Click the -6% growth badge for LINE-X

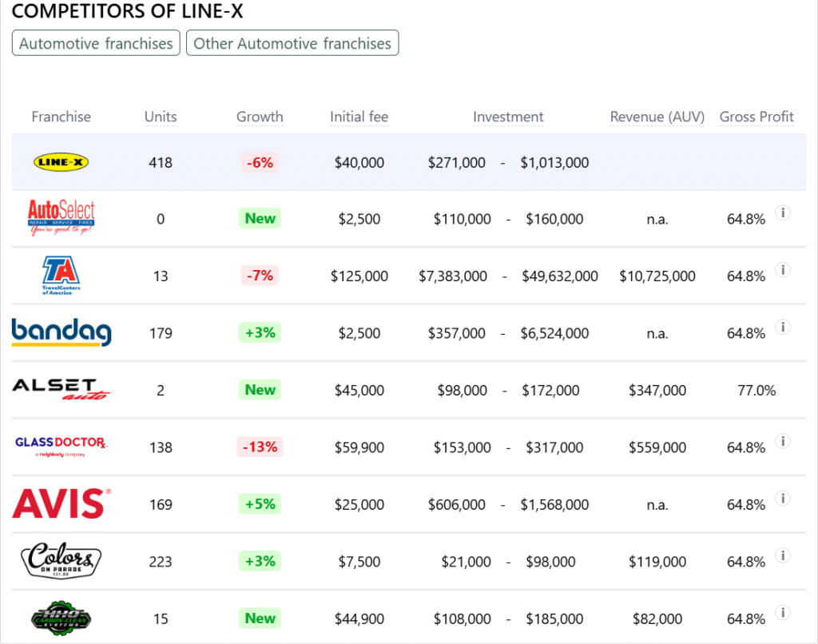(260, 162)
